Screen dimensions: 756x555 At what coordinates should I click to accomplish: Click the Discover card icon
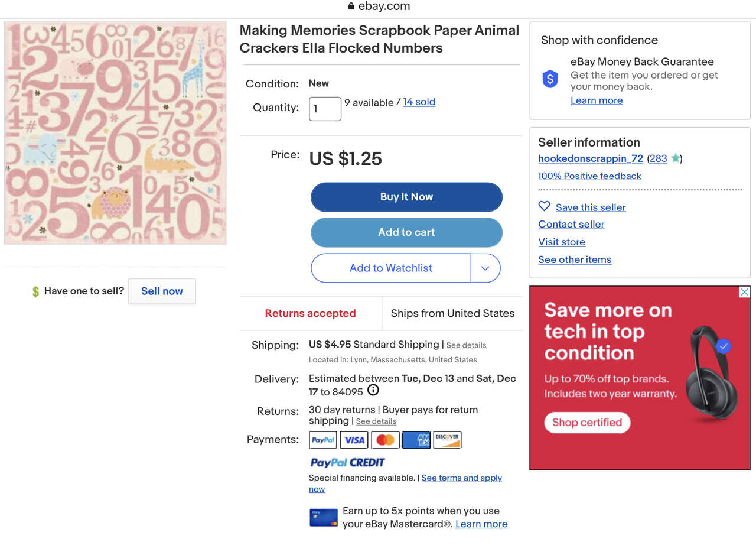(447, 440)
